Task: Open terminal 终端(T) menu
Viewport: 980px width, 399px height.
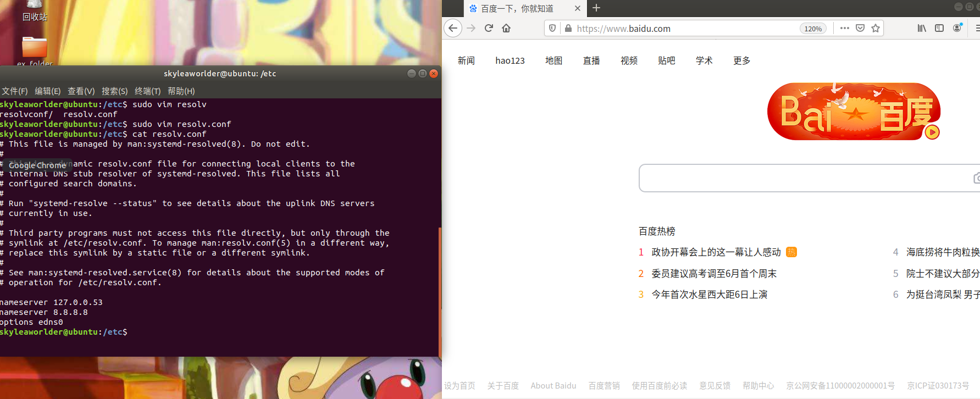Action: [148, 91]
